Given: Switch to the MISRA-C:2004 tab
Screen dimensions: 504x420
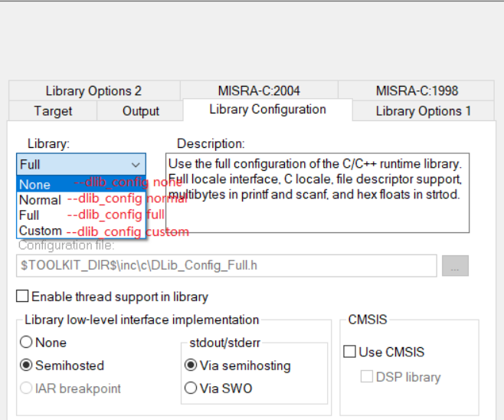Looking at the screenshot, I should [x=258, y=90].
